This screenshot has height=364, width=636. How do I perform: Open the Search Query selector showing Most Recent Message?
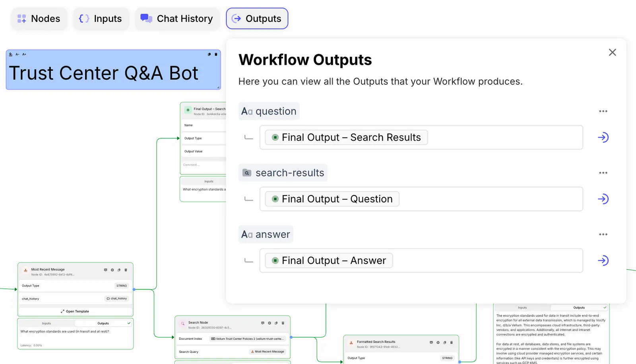coord(268,352)
